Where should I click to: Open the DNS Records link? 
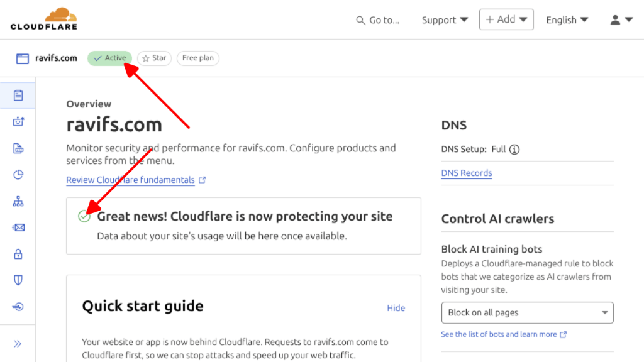(x=466, y=173)
